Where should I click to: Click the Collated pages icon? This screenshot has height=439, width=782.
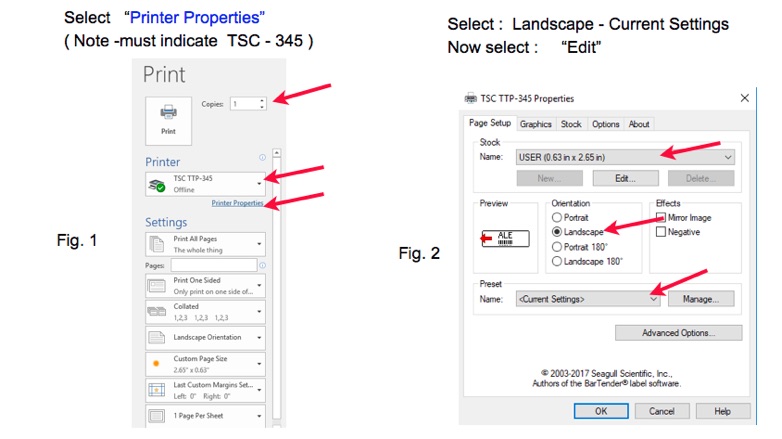(157, 312)
